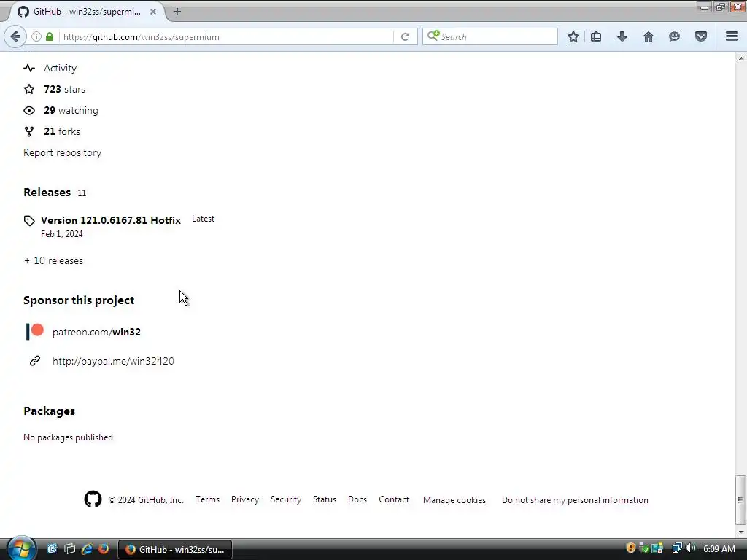Image resolution: width=747 pixels, height=560 pixels.
Task: Open the chat smiley toolbar icon
Action: pyautogui.click(x=674, y=36)
